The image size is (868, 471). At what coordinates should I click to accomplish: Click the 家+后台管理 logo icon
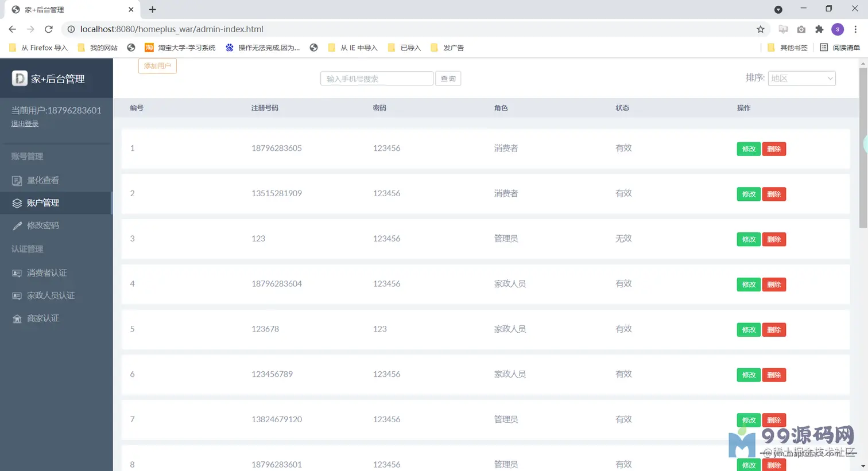[x=20, y=78]
